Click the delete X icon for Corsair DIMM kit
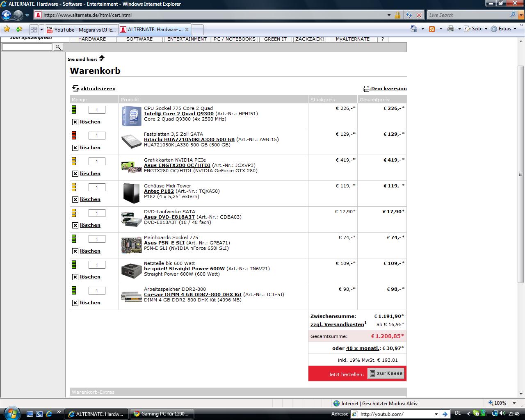This screenshot has width=525, height=420. pos(75,303)
